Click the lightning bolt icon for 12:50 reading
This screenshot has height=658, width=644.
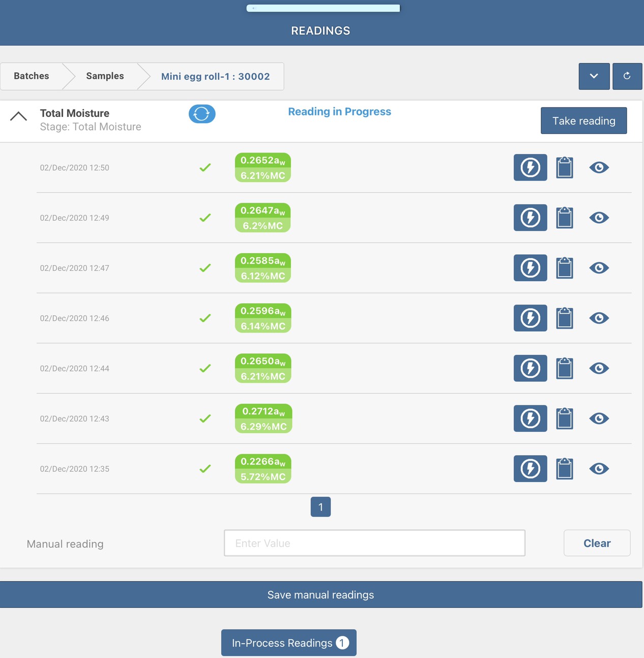(530, 167)
